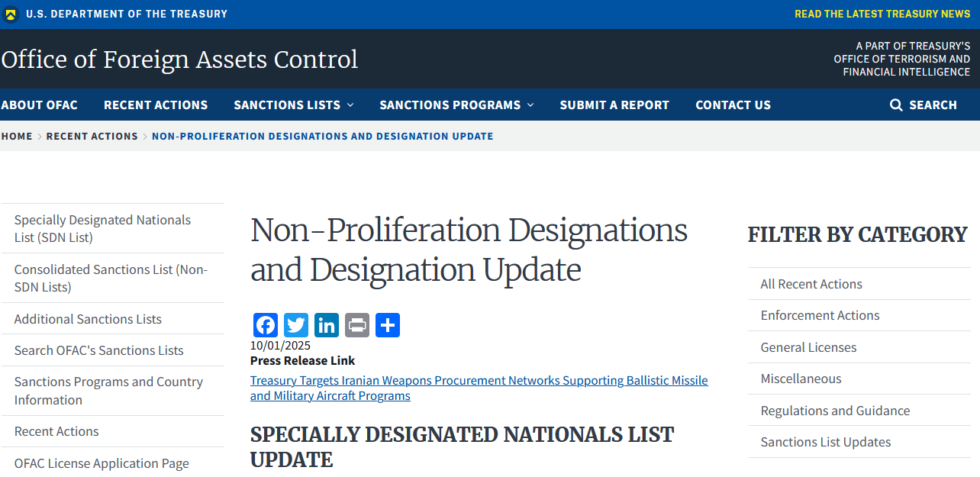
Task: Open Submit a Report page
Action: tap(614, 105)
